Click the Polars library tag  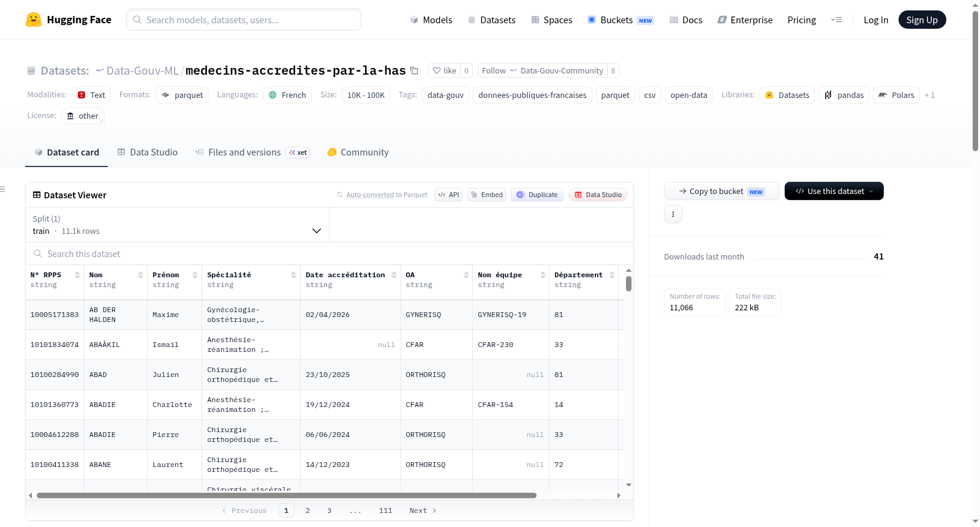[896, 95]
